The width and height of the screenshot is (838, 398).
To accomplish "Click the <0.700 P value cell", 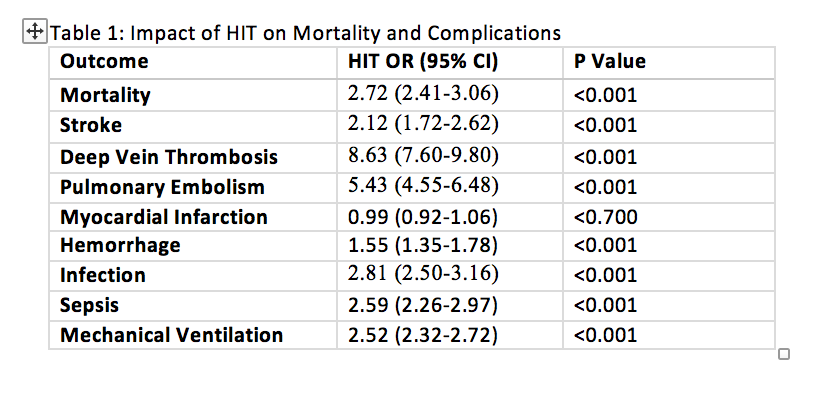I will click(x=669, y=217).
